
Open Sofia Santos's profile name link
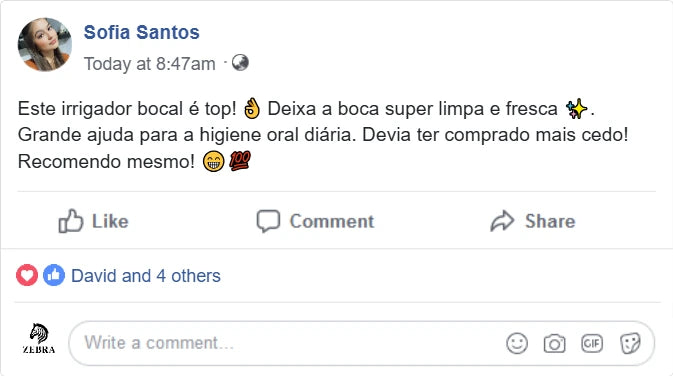tap(142, 32)
